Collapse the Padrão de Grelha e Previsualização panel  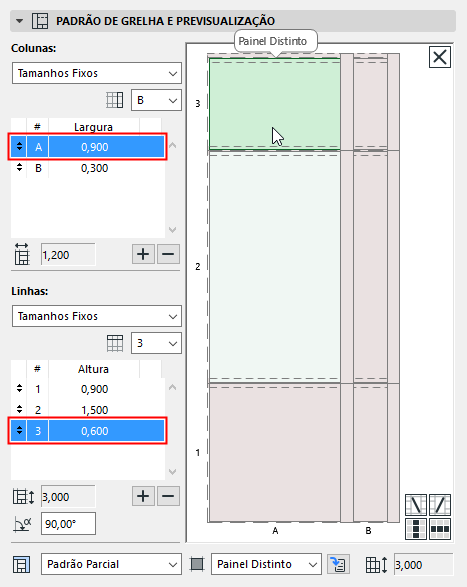point(19,21)
